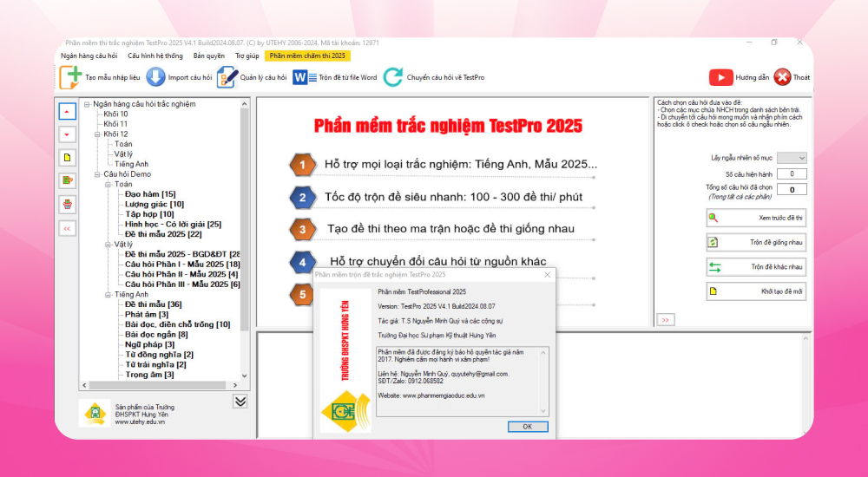Select Tập hợp [10] tree item

(x=149, y=214)
